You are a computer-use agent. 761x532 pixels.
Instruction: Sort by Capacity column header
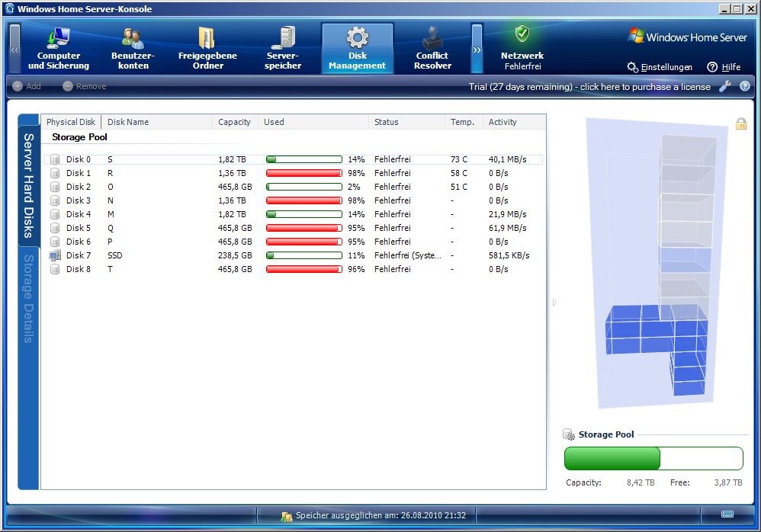point(235,122)
